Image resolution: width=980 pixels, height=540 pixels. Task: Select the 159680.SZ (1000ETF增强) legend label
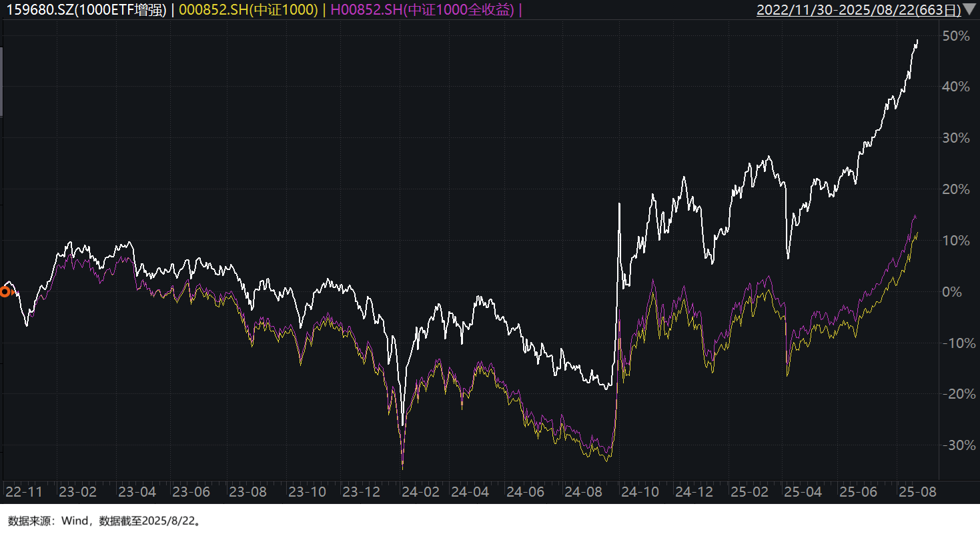tap(86, 9)
